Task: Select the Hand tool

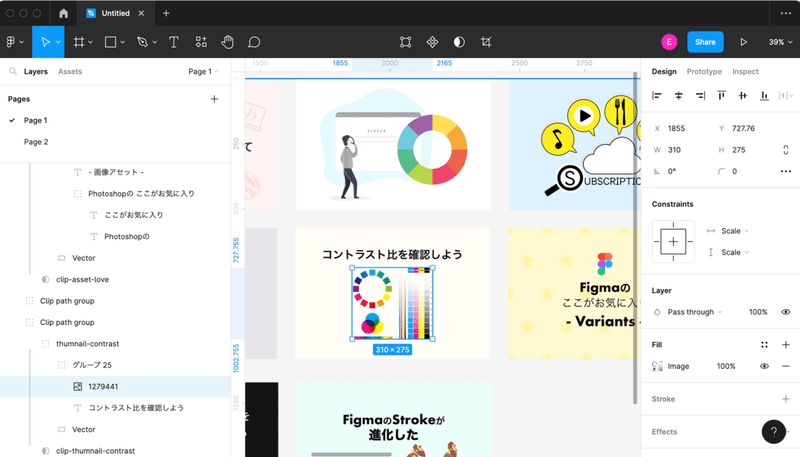Action: tap(228, 42)
